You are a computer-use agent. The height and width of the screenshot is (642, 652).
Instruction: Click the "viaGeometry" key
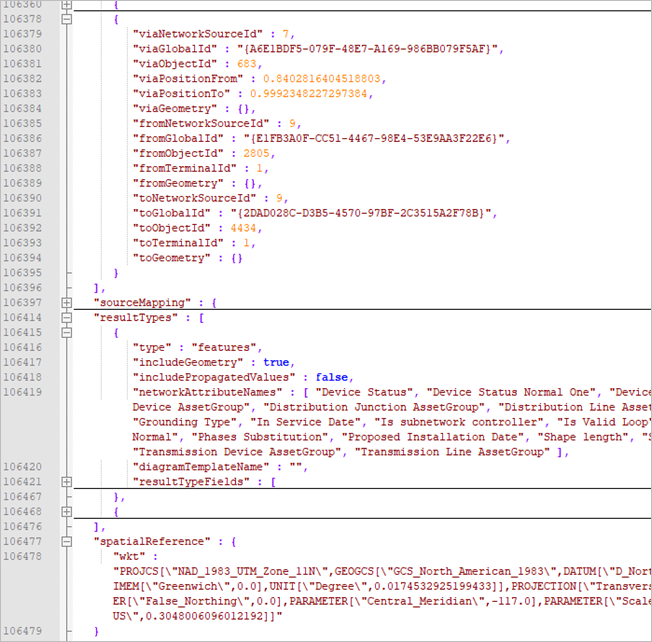tap(175, 109)
